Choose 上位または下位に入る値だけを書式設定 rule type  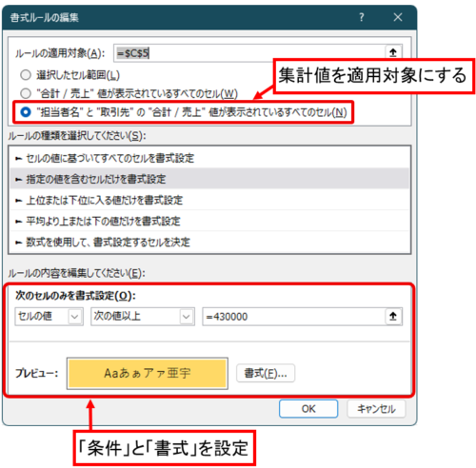click(x=209, y=200)
